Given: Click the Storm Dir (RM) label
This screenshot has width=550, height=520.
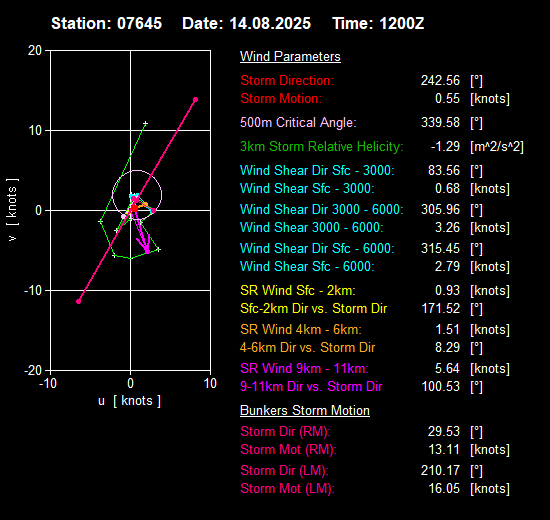Looking at the screenshot, I should pos(285,432).
